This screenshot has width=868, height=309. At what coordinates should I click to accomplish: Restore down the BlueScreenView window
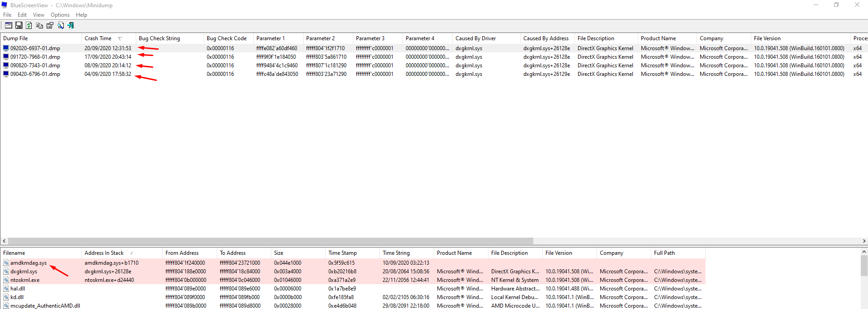(836, 5)
